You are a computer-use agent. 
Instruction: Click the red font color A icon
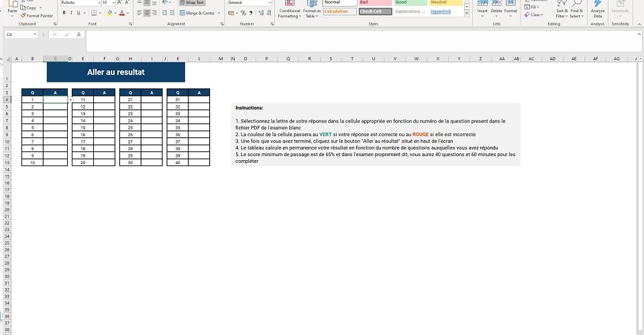(x=122, y=13)
